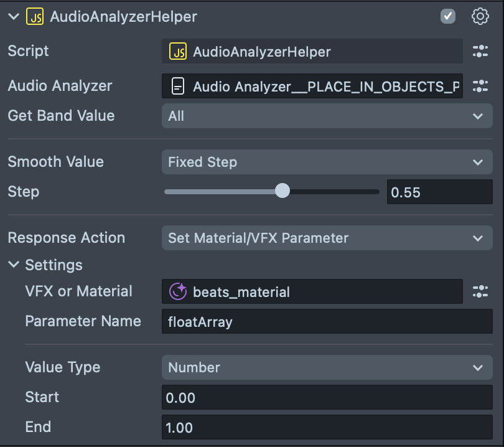Open the Smooth Value dropdown

click(327, 162)
